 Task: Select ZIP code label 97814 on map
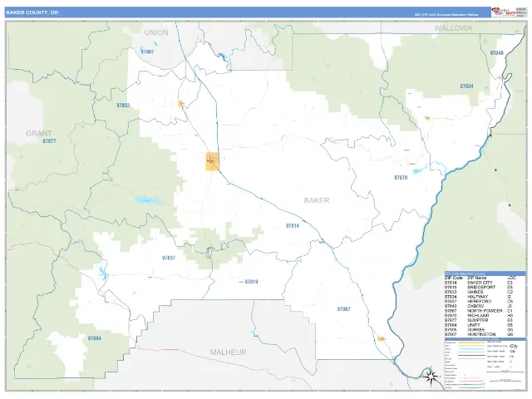pyautogui.click(x=293, y=225)
